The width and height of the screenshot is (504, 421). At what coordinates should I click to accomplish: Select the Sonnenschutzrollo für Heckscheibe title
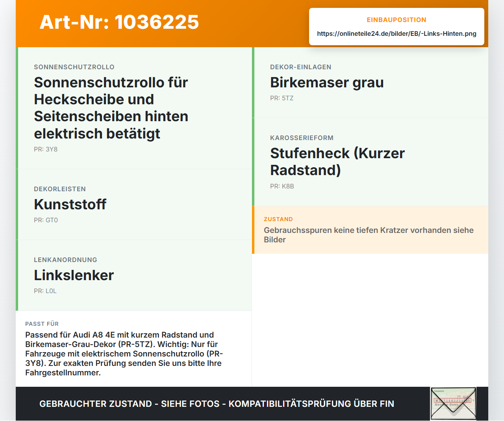coord(111,108)
